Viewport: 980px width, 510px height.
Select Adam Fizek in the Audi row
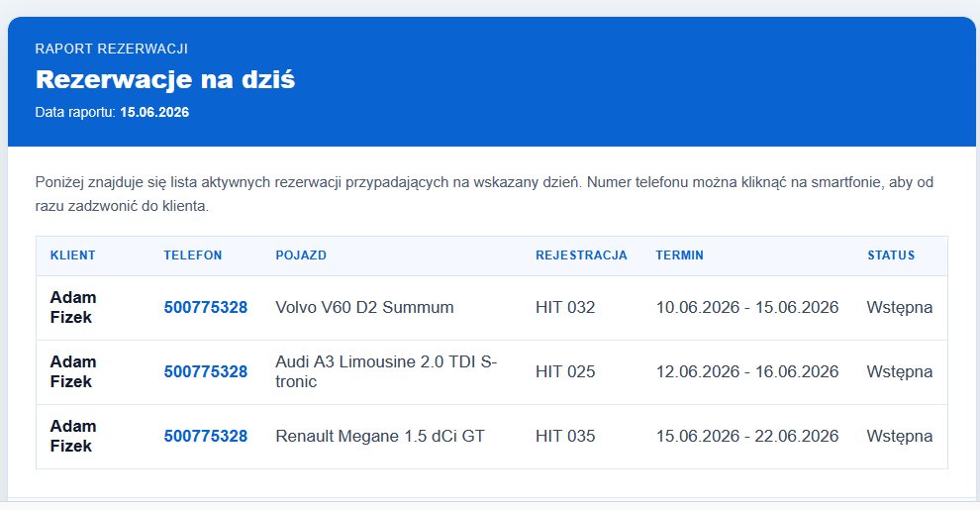click(x=73, y=372)
